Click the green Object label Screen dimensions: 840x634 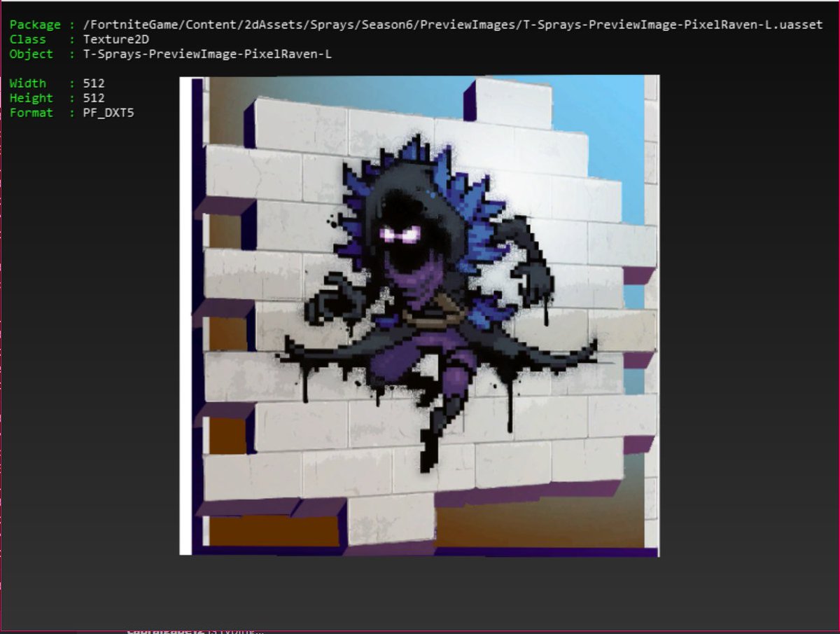[31, 54]
